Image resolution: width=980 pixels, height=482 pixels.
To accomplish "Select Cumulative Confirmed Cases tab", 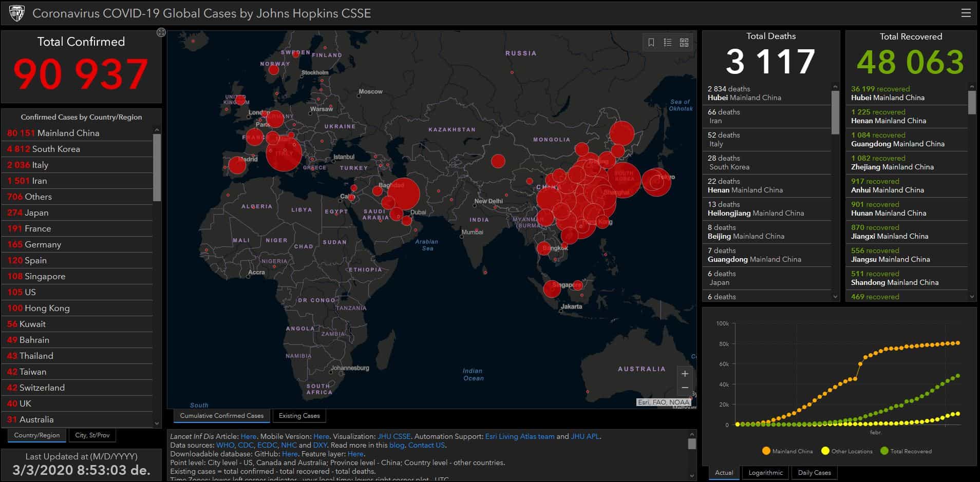I will tap(222, 416).
